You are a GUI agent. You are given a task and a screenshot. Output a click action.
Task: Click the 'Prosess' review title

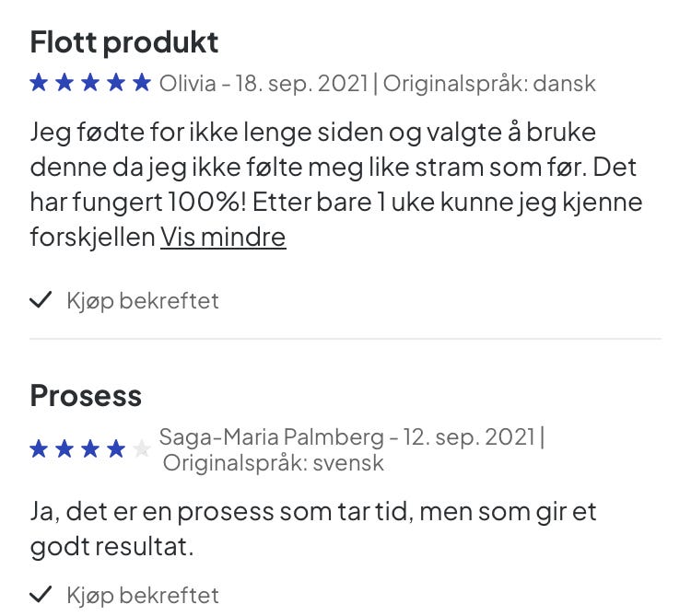click(86, 396)
